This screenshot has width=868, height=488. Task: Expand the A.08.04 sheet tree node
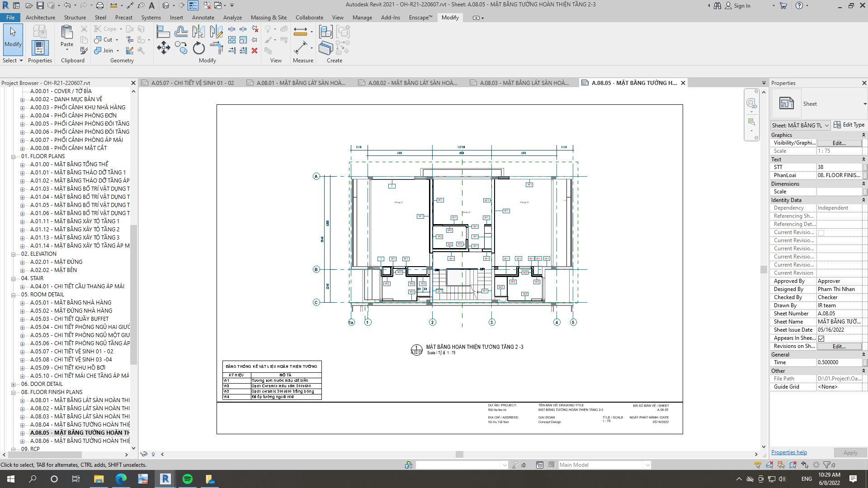point(22,425)
